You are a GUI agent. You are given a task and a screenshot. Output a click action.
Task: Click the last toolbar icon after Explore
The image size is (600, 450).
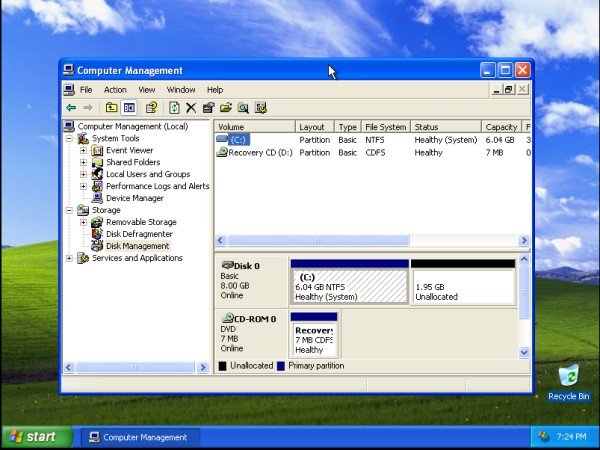click(261, 108)
